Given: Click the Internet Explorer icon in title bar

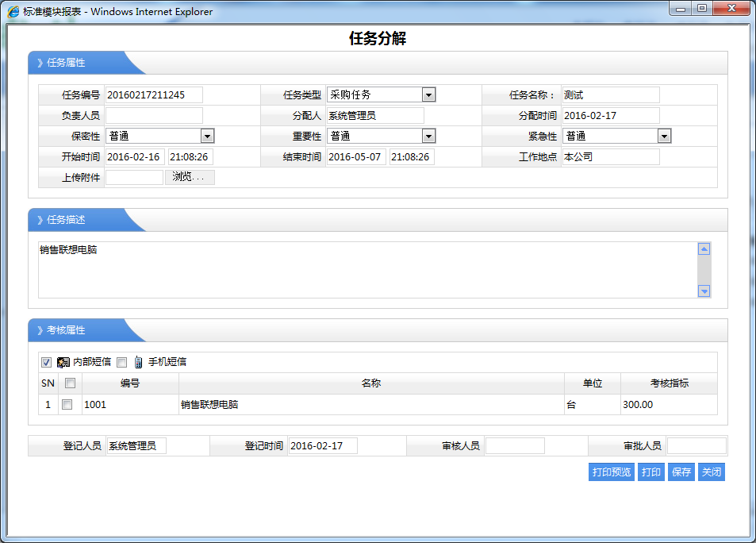Looking at the screenshot, I should [x=13, y=12].
